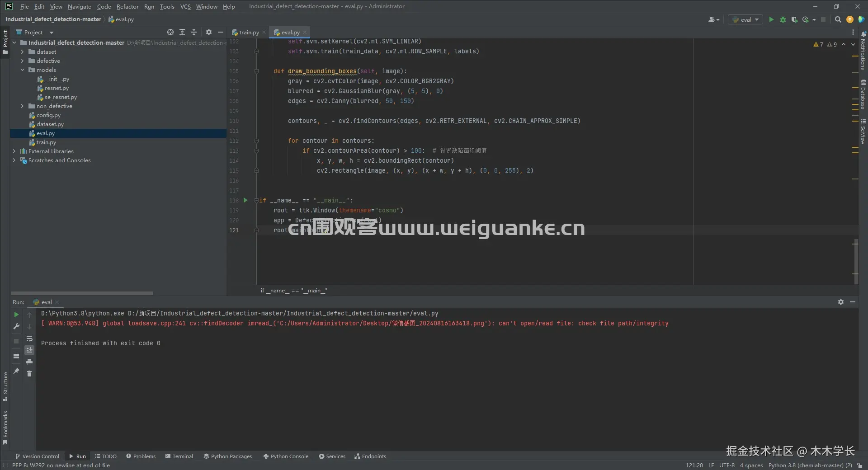Open the Python Console tab
The height and width of the screenshot is (470, 868).
tap(286, 456)
